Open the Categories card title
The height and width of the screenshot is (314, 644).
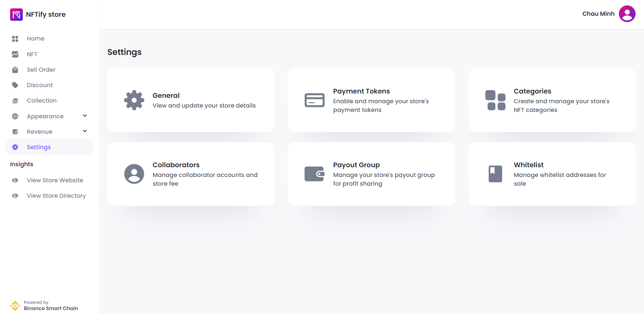(532, 91)
